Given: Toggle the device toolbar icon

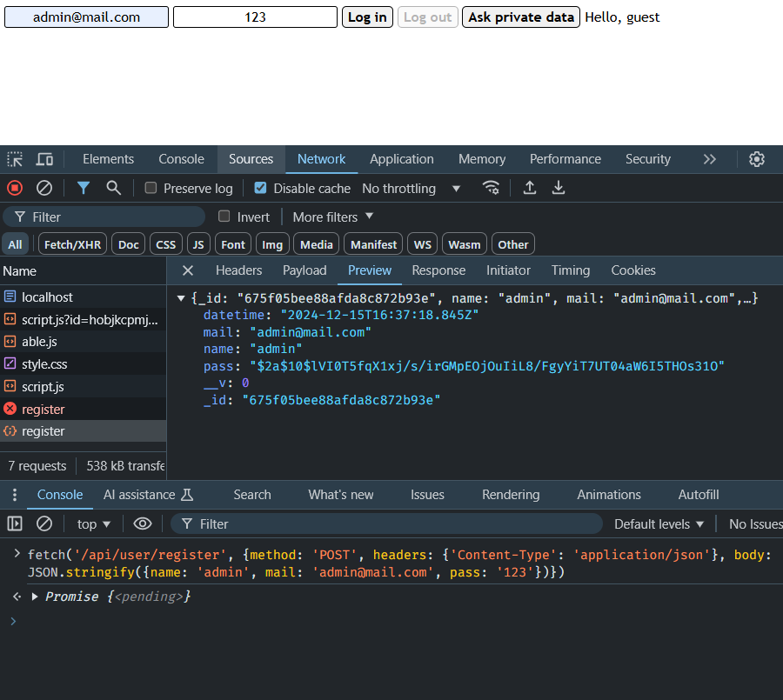Looking at the screenshot, I should click(44, 159).
